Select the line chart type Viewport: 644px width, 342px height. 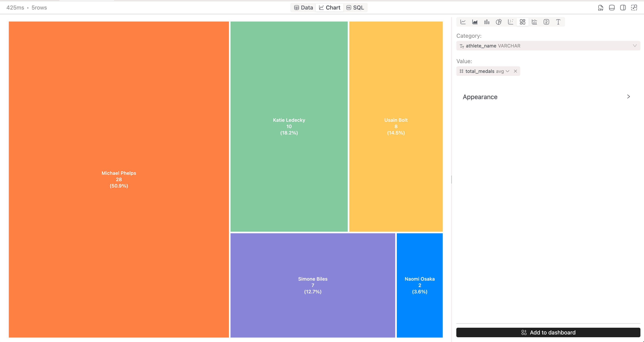(x=463, y=22)
